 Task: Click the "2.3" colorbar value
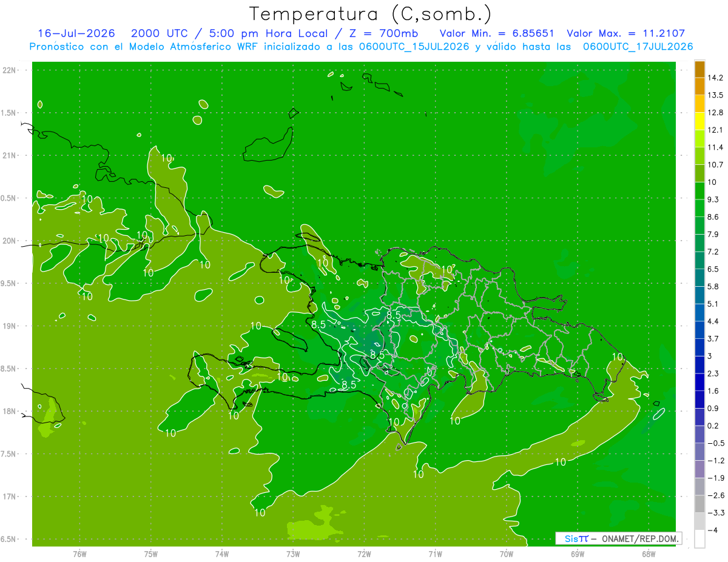tap(713, 373)
